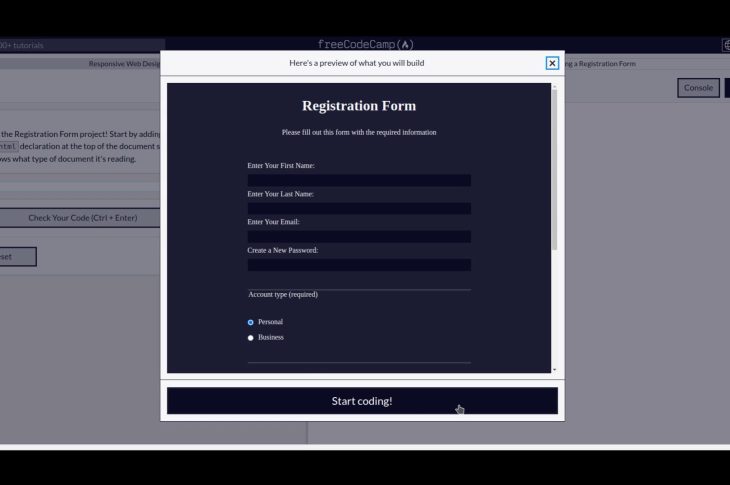Close the project preview dialog

pos(552,63)
